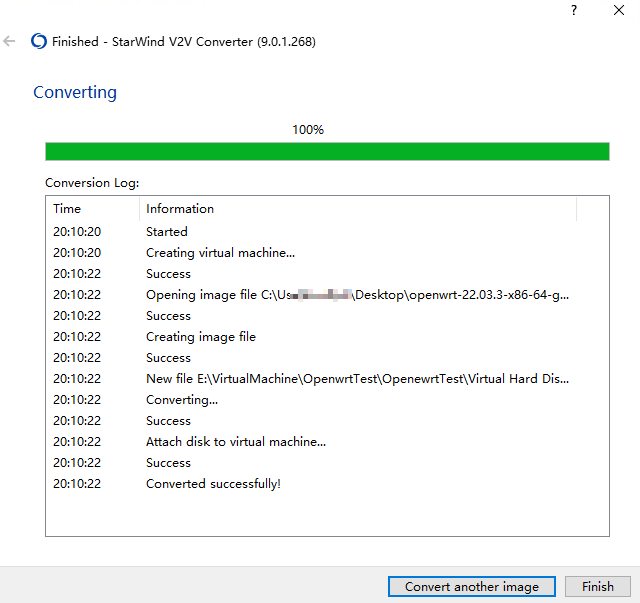Select the Started log row
Screen dimensions: 640x603
(327, 231)
